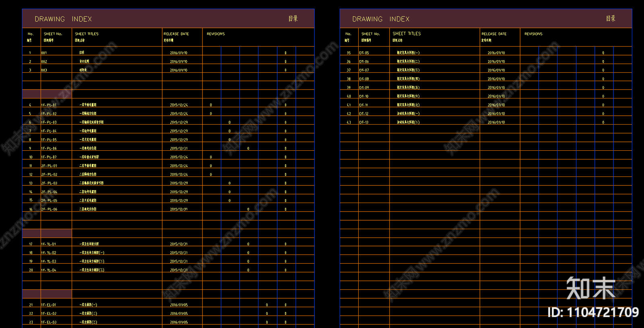Viewport: 644px width, 328px height.
Task: Click sheet number 'DT-05'
Action: [364, 53]
